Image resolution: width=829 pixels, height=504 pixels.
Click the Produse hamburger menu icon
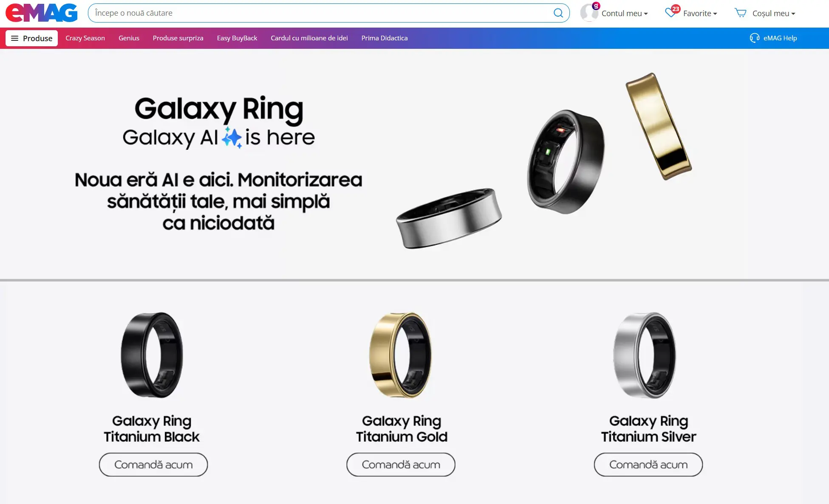(14, 38)
